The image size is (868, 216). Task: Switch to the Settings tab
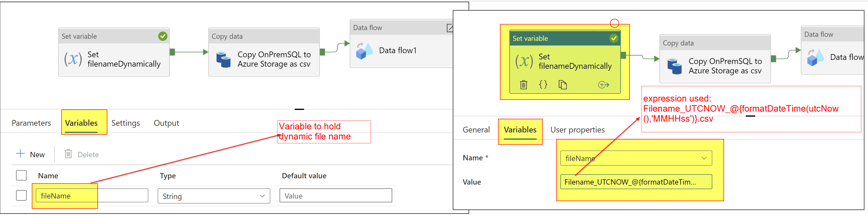(x=125, y=123)
